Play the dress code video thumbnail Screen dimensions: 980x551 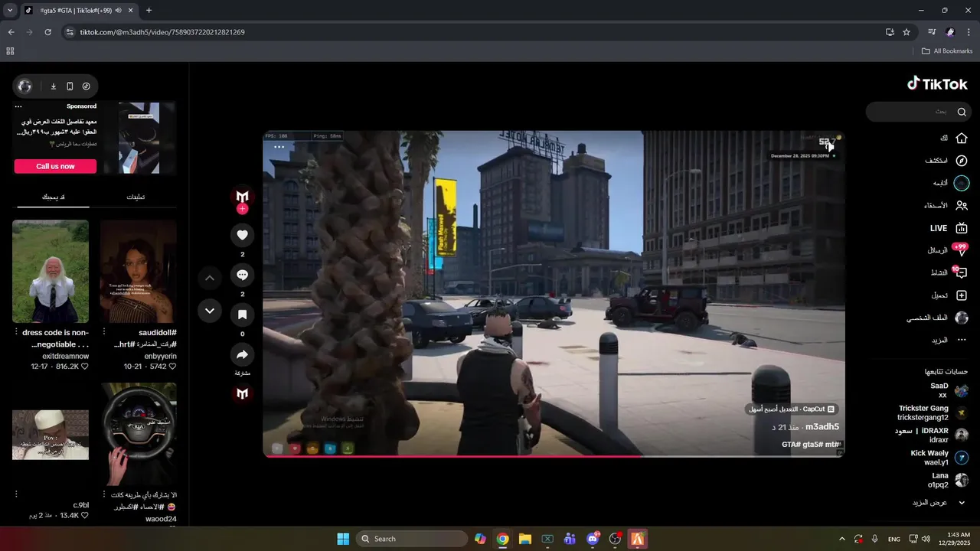(51, 272)
